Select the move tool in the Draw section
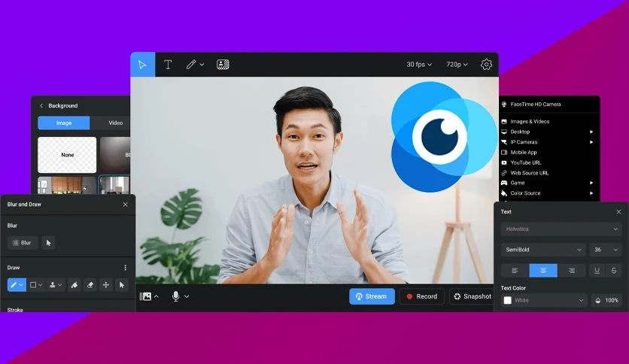 [x=106, y=285]
